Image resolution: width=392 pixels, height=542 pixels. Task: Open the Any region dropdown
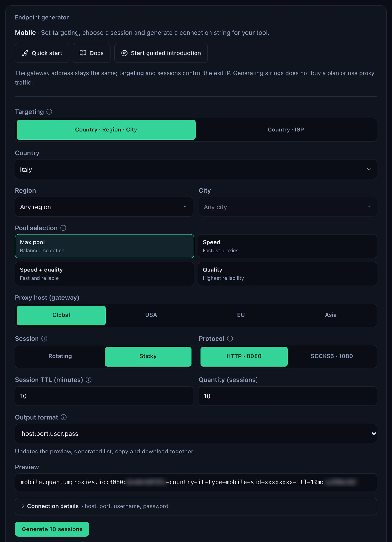click(x=104, y=207)
